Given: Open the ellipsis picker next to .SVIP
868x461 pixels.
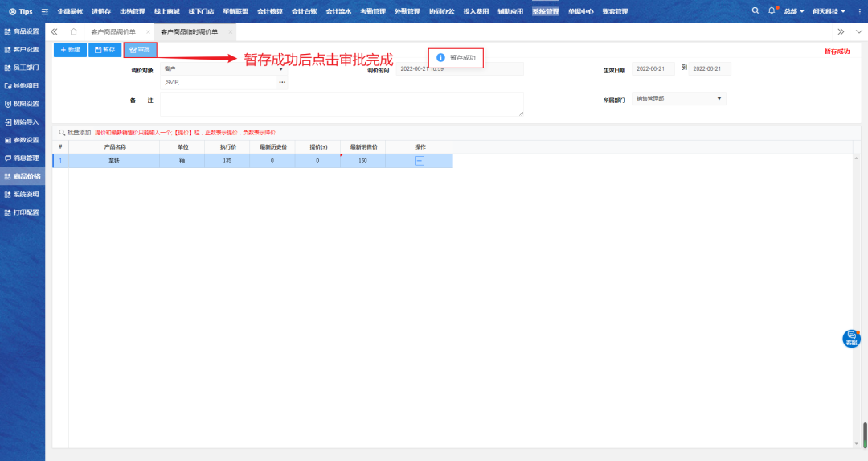Looking at the screenshot, I should 282,82.
